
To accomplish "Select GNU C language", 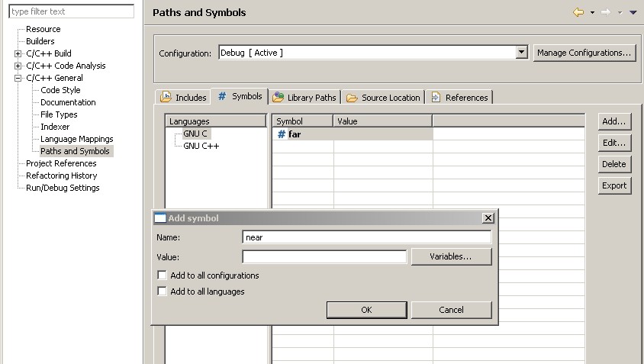I will coord(196,134).
